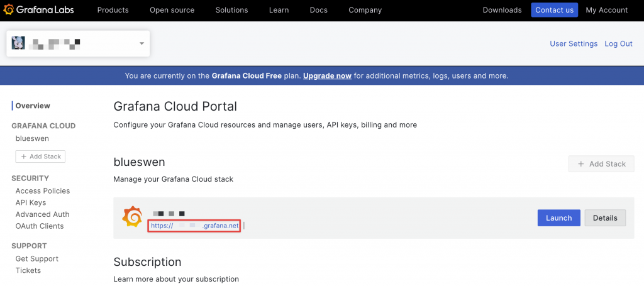This screenshot has width=644, height=286.
Task: Click the Upgrade now link
Action: (327, 76)
